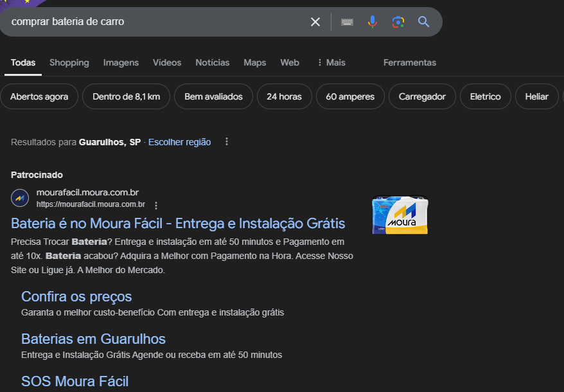Apply the Heliar brand filter
Viewport: 564px width, 392px height.
pyautogui.click(x=536, y=96)
